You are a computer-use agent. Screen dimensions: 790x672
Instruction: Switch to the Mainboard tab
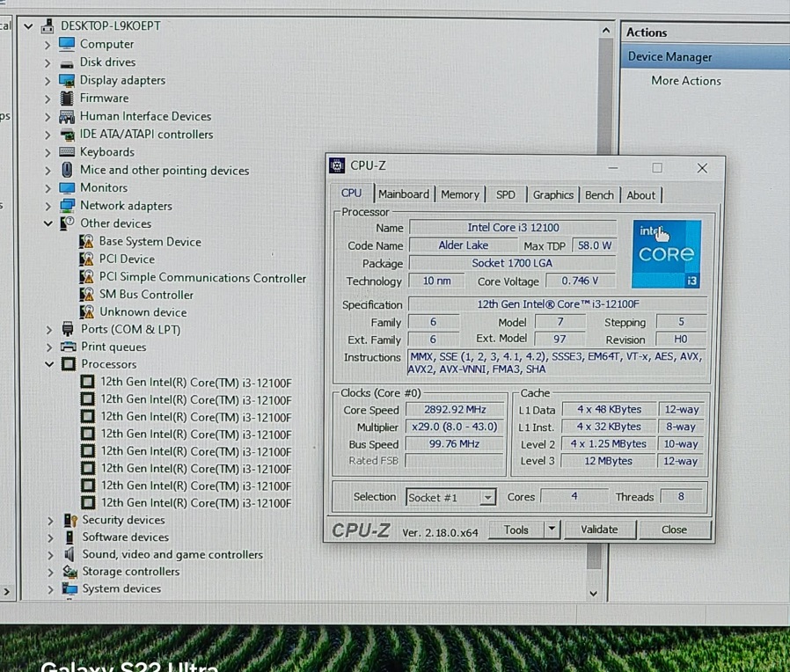(x=404, y=194)
